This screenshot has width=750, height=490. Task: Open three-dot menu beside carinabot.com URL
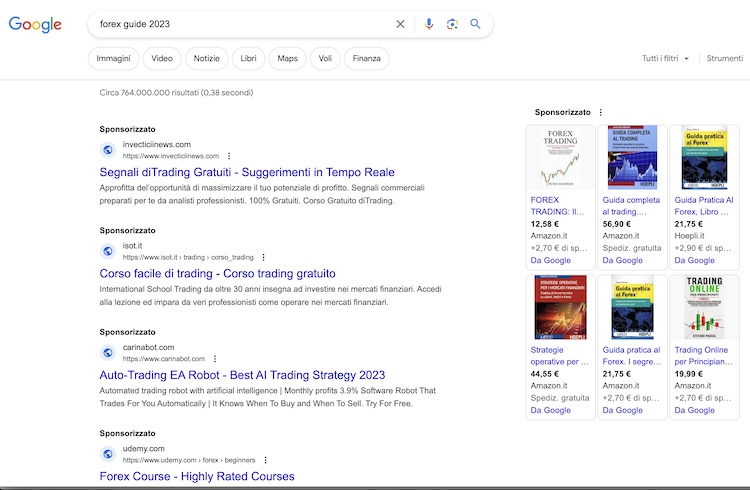tap(215, 359)
